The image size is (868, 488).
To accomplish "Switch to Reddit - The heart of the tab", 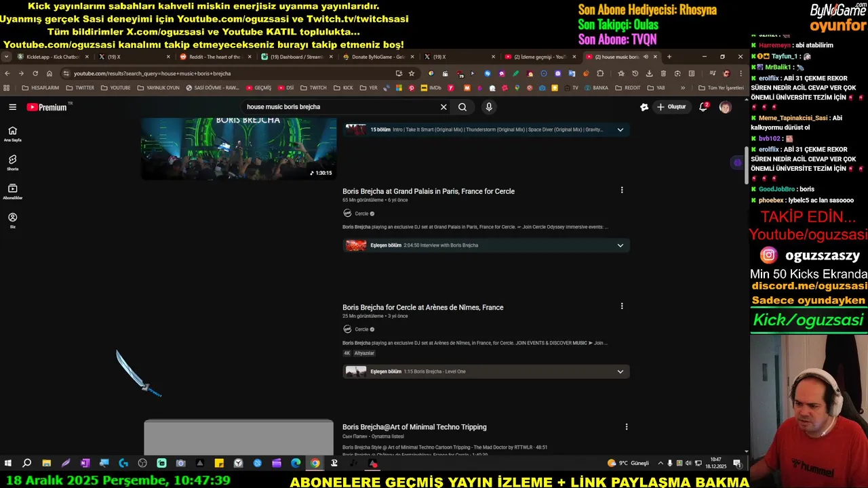I will click(x=214, y=57).
